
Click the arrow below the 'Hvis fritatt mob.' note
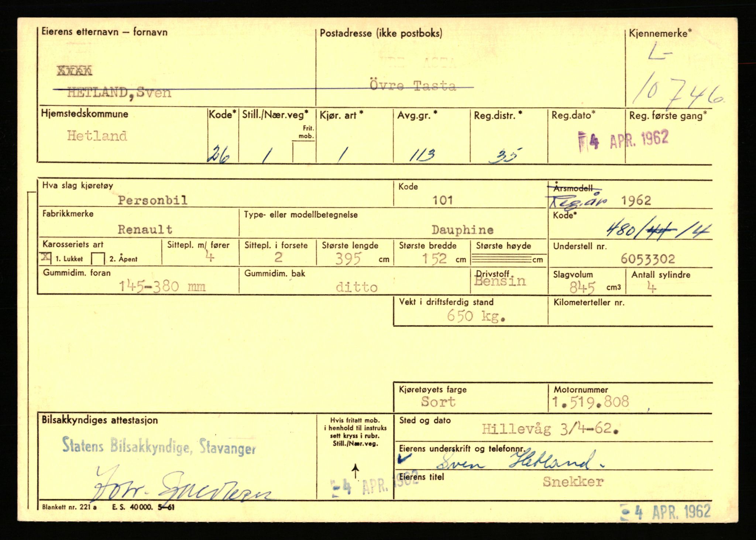(355, 471)
